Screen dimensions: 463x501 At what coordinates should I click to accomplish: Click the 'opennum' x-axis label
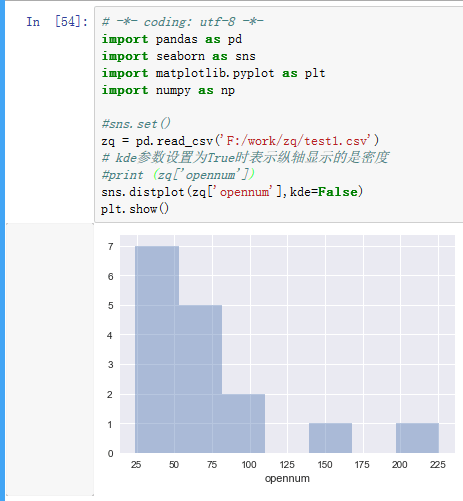click(287, 479)
